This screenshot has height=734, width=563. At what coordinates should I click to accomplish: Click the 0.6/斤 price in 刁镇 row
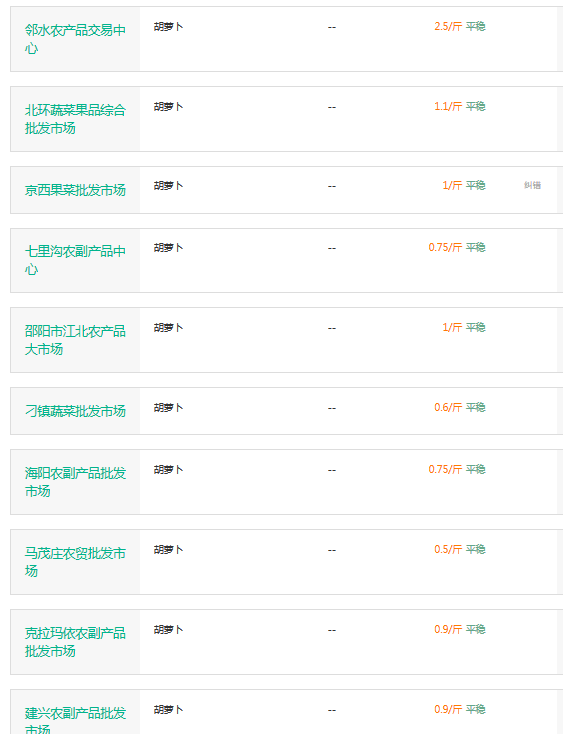point(448,407)
